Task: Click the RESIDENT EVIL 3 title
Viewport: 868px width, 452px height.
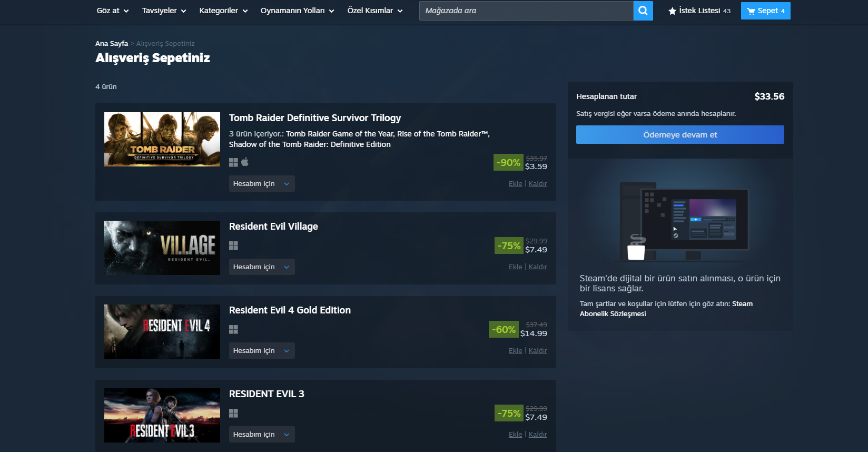Action: click(267, 394)
